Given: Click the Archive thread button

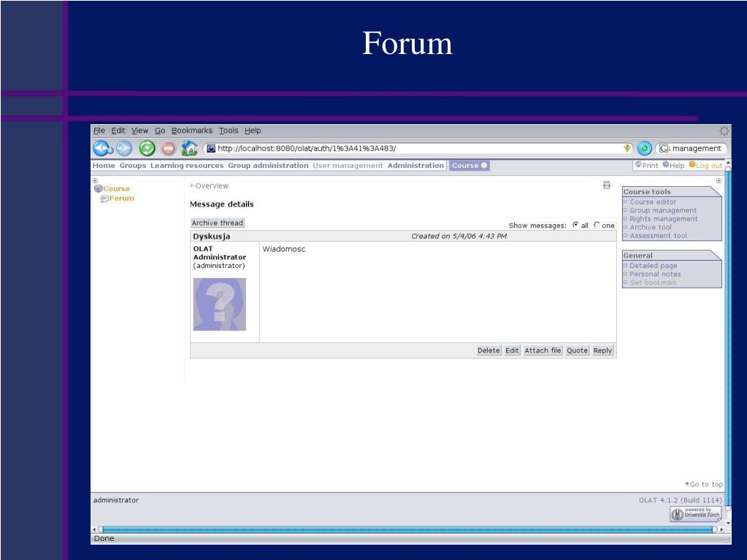Looking at the screenshot, I should coord(218,223).
